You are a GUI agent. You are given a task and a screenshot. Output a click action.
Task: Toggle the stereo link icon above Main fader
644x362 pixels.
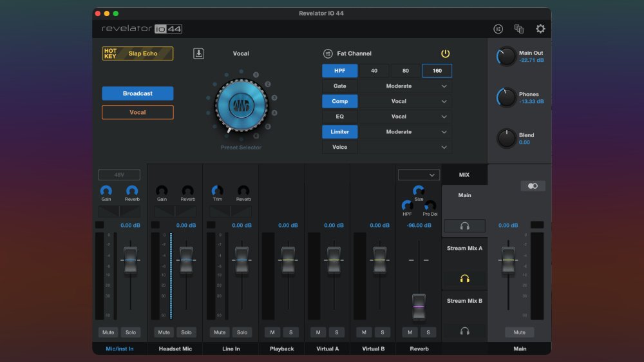coord(533,186)
